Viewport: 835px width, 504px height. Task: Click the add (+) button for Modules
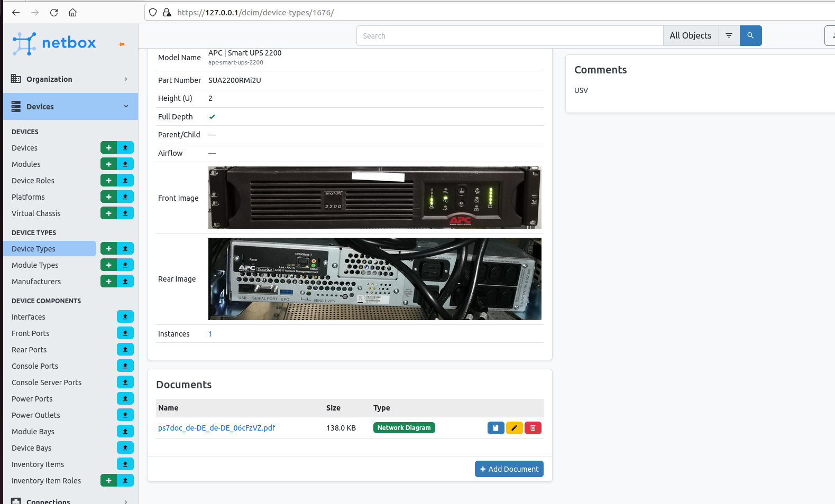click(x=108, y=164)
